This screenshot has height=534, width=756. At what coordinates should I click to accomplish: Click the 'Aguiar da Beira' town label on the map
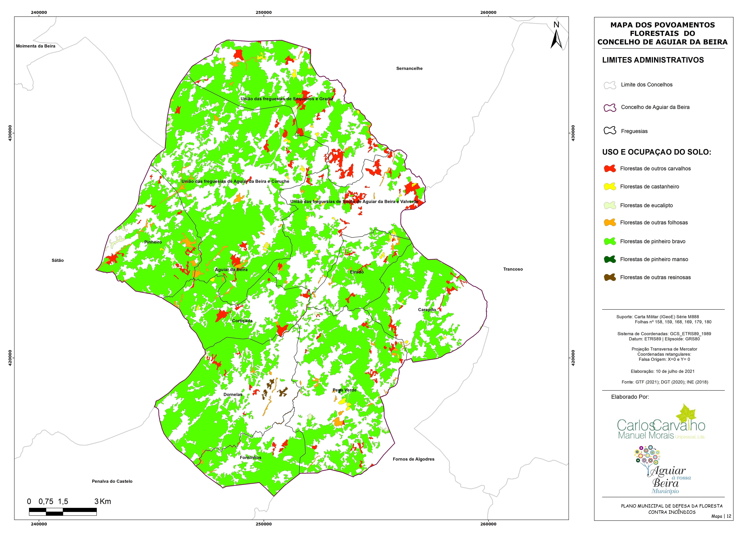pos(231,270)
